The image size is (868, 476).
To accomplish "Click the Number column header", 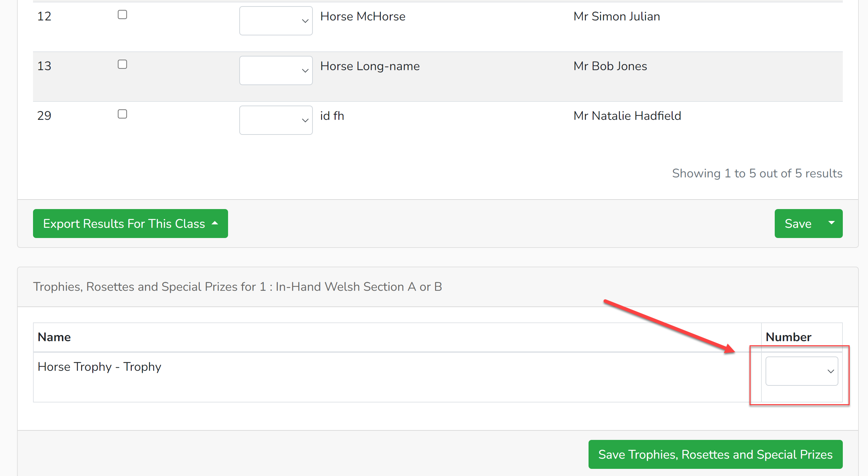I will (788, 337).
